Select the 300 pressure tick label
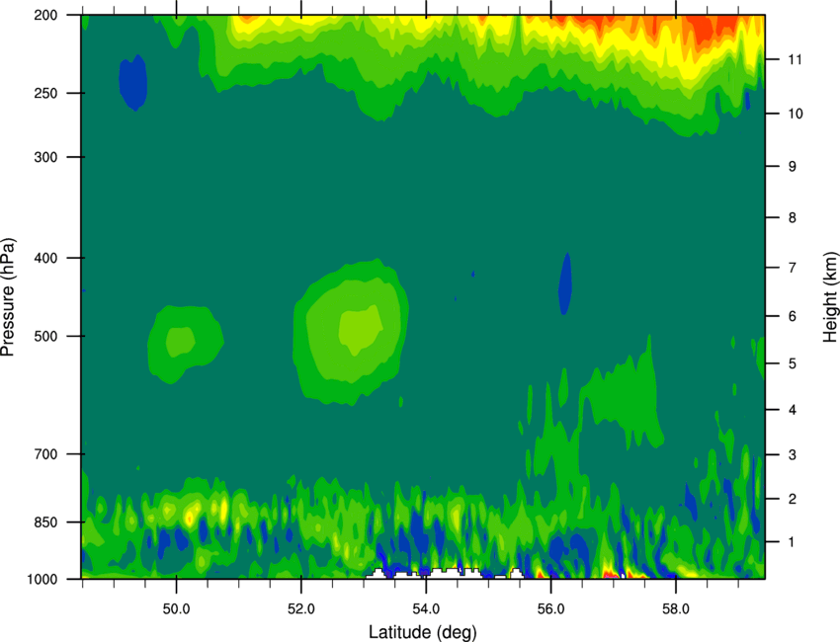The height and width of the screenshot is (642, 840). click(46, 157)
